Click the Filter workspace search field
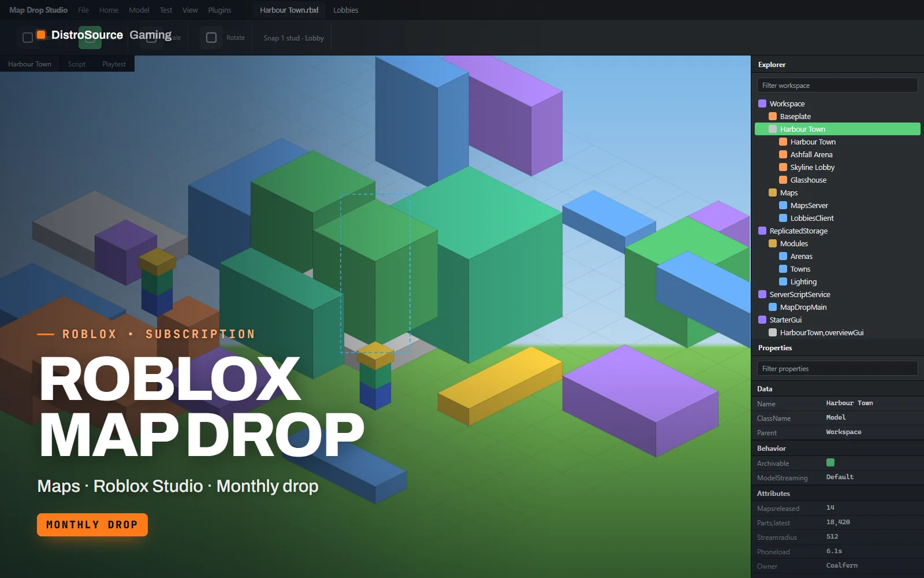This screenshot has height=578, width=924. click(837, 85)
